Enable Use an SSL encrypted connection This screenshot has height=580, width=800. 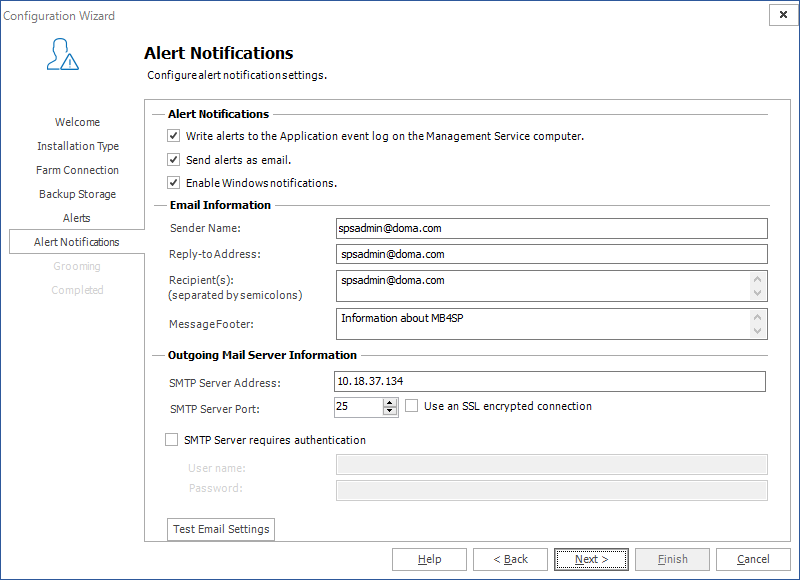412,406
